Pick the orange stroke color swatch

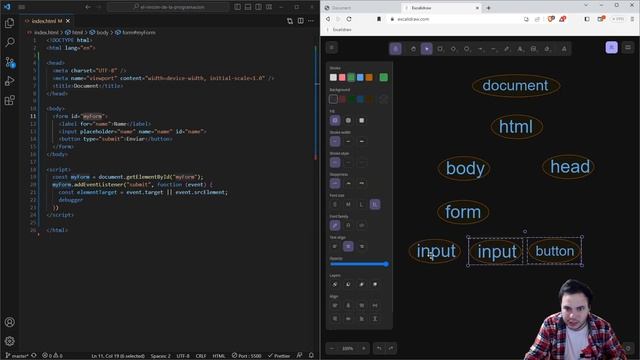pos(369,78)
